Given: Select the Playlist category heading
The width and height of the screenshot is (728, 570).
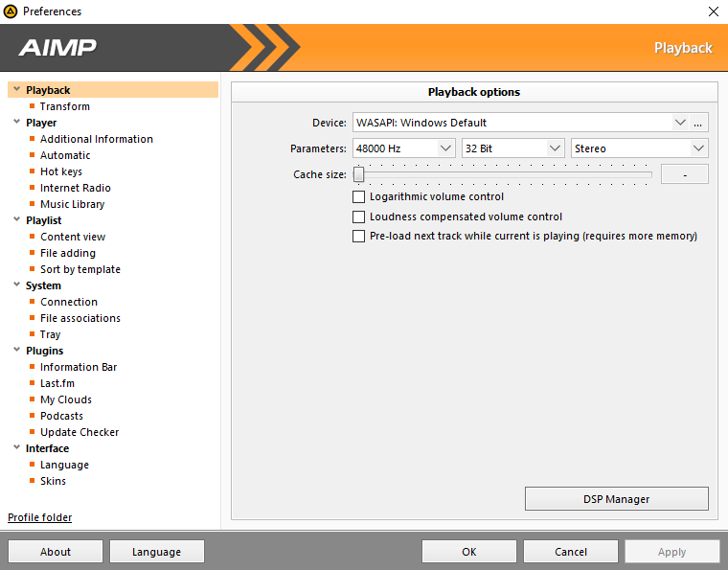Looking at the screenshot, I should pos(44,220).
